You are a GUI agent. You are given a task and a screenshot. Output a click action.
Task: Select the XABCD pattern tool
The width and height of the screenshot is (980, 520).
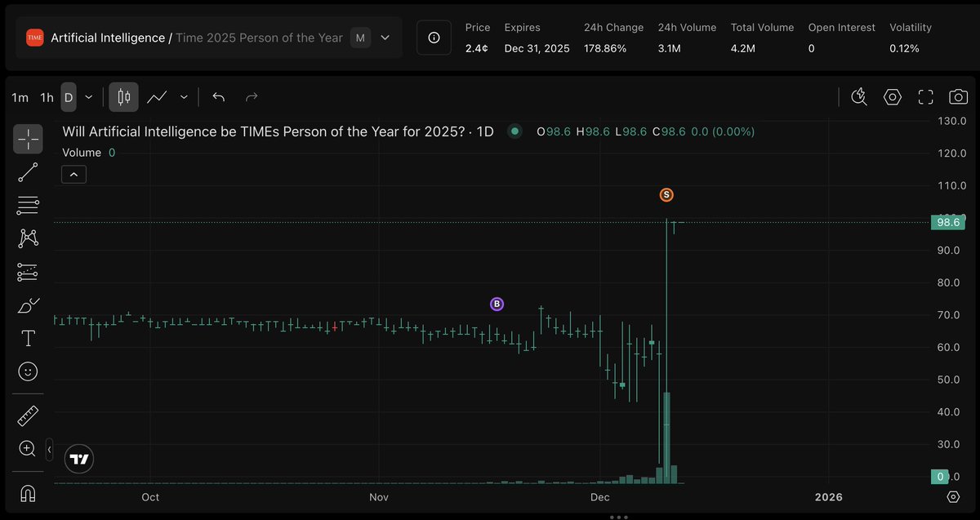tap(28, 238)
